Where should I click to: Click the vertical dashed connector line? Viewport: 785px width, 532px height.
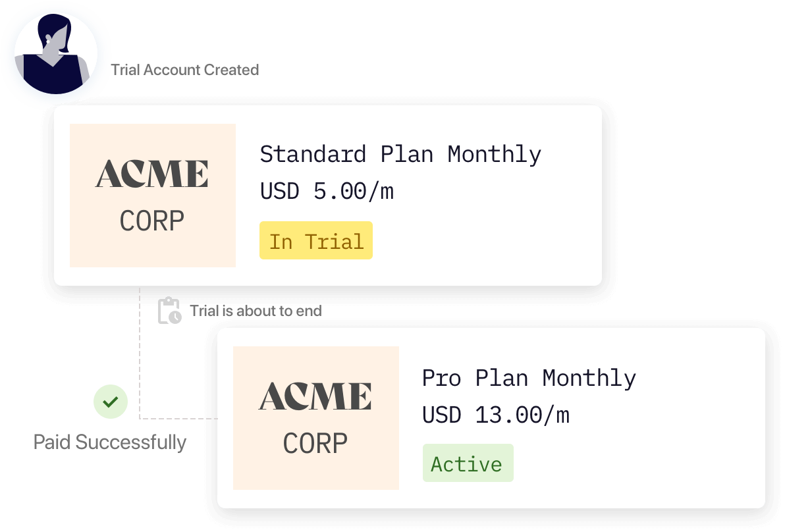[140, 356]
